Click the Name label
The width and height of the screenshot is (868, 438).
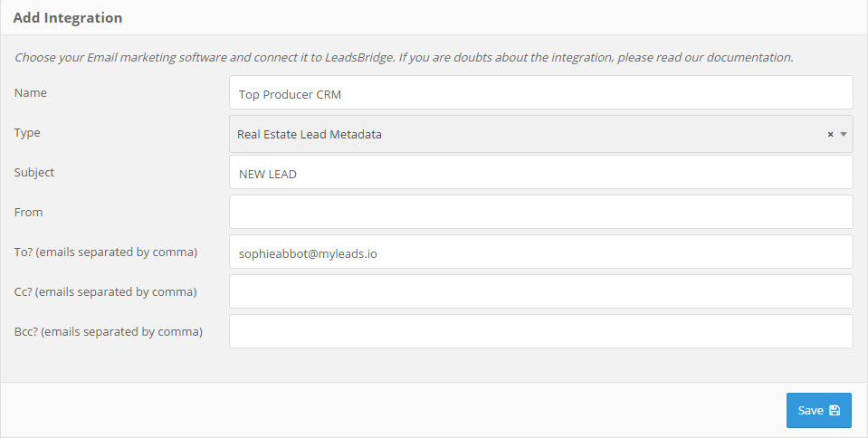tap(31, 92)
